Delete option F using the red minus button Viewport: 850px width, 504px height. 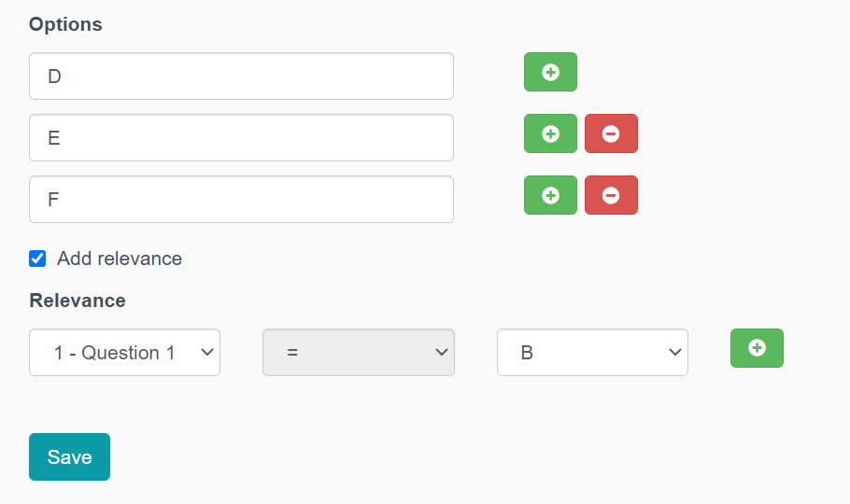[611, 195]
